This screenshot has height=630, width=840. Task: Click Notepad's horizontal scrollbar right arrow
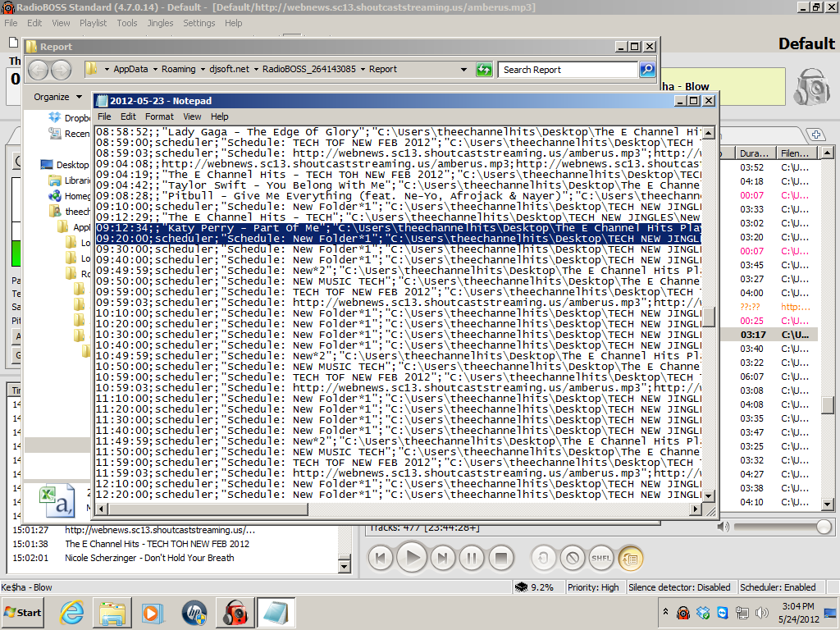[696, 509]
